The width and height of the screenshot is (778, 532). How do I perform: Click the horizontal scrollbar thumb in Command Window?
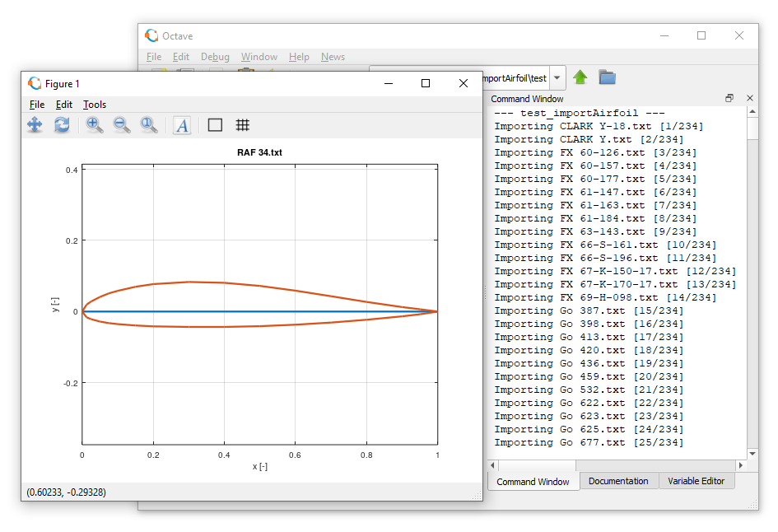click(537, 465)
